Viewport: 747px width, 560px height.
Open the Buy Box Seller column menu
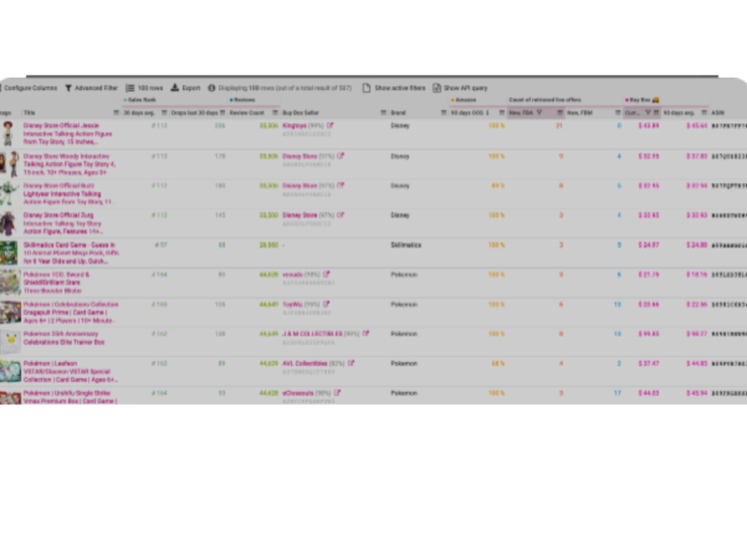click(x=383, y=113)
